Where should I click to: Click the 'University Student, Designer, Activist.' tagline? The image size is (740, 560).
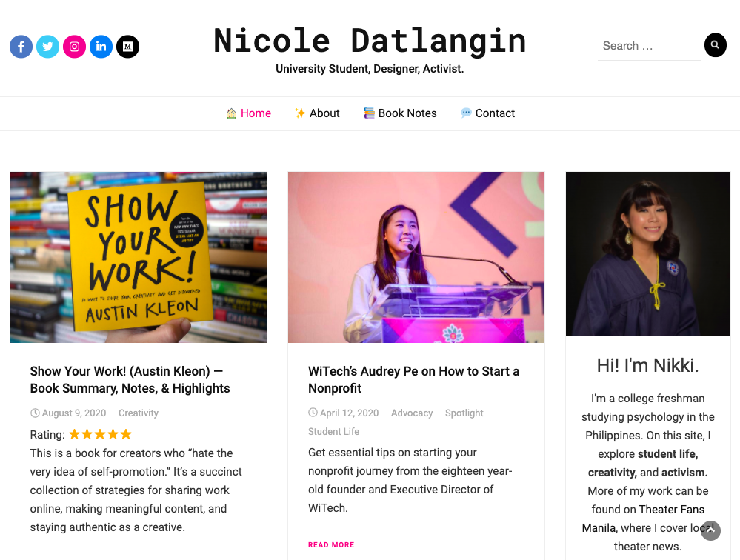pos(370,69)
